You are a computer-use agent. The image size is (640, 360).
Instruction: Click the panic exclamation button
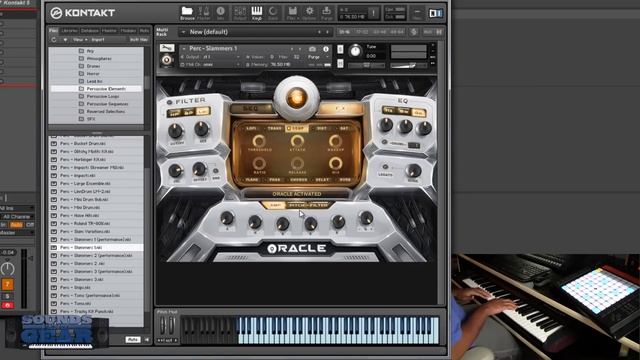(373, 13)
